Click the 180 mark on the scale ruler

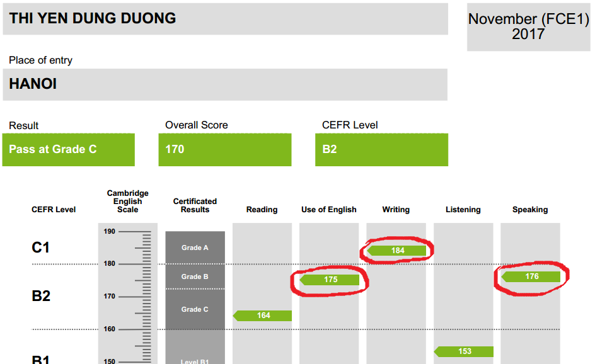[x=110, y=264]
